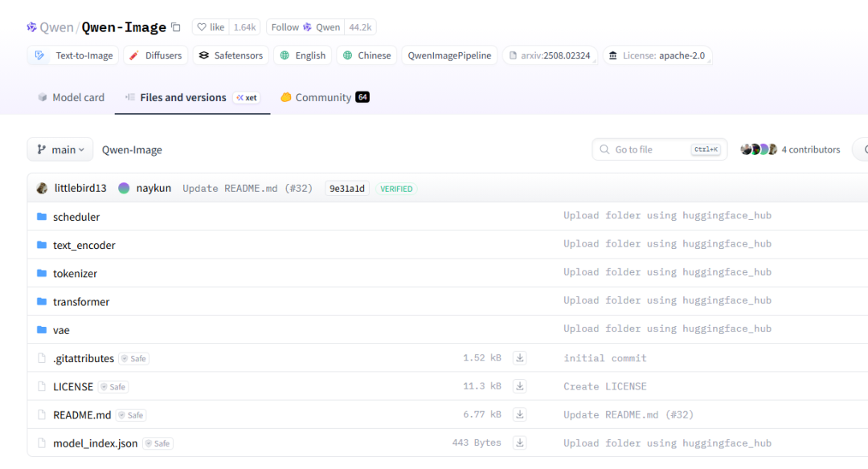The image size is (868, 469).
Task: Filter by the English language tag
Action: click(x=303, y=55)
